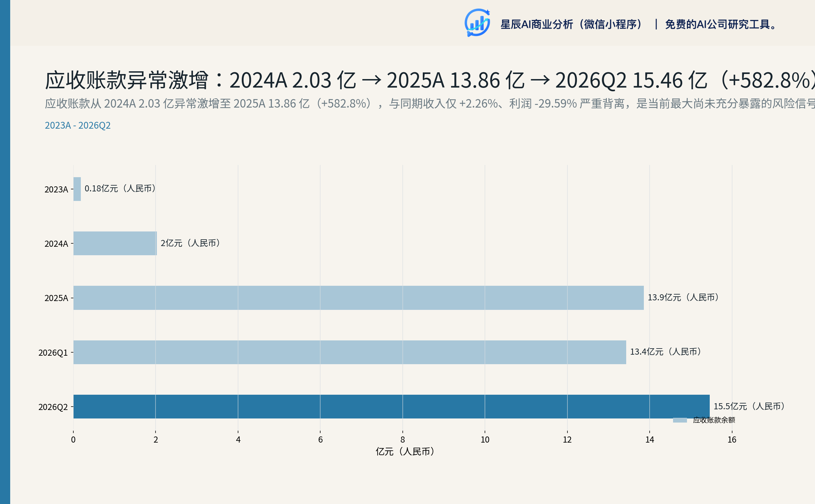This screenshot has height=504, width=815.
Task: Click the 2024A y-axis label
Action: [x=56, y=244]
